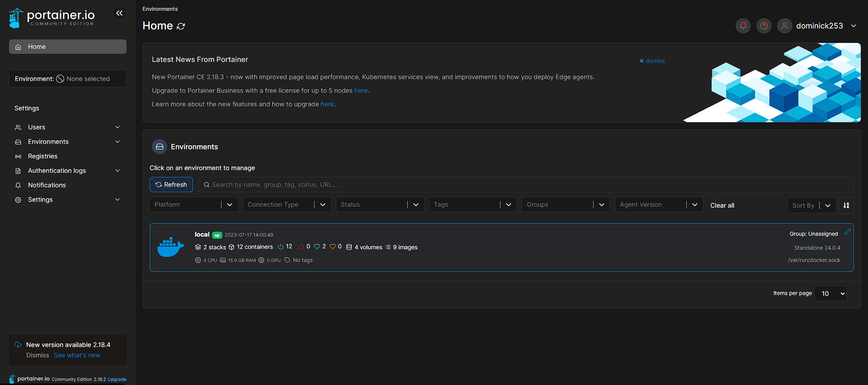Open See what's new link

click(x=77, y=355)
